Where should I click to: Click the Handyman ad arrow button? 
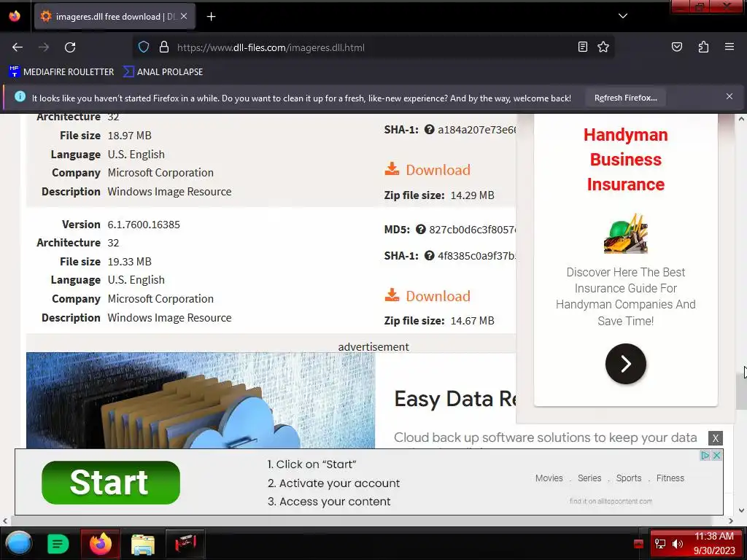click(625, 364)
